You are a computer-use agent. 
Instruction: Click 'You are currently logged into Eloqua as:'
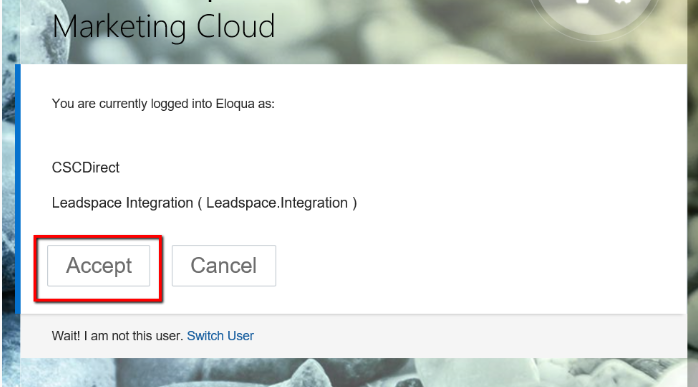[x=163, y=104]
